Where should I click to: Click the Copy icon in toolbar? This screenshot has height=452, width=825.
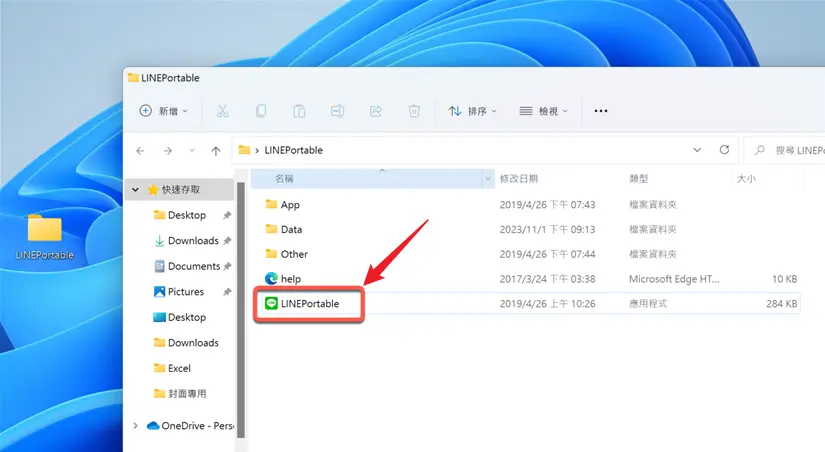coord(261,111)
